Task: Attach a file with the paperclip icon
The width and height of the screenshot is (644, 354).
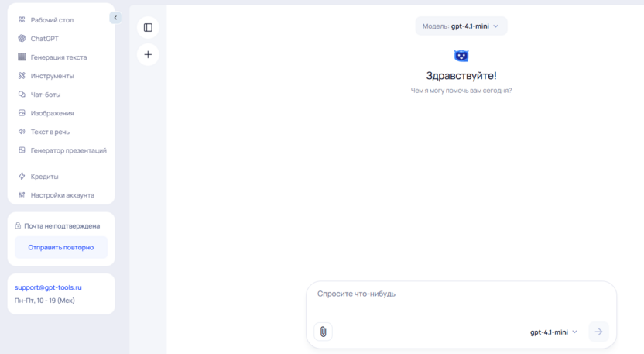Action: [x=324, y=332]
